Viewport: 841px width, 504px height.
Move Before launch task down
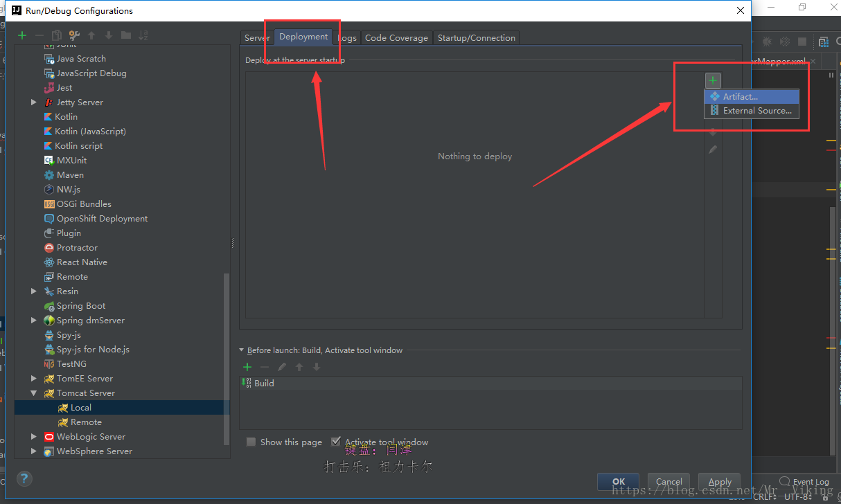317,367
